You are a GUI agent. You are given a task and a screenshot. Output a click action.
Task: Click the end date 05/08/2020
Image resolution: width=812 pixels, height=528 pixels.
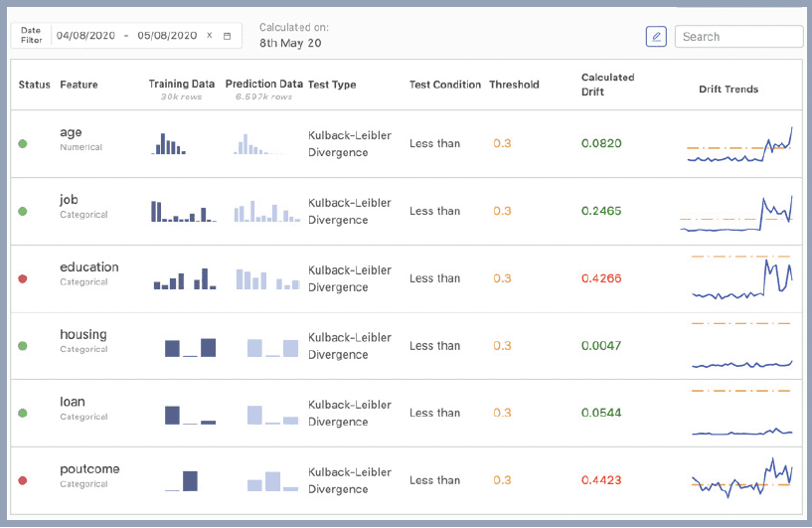pyautogui.click(x=167, y=35)
